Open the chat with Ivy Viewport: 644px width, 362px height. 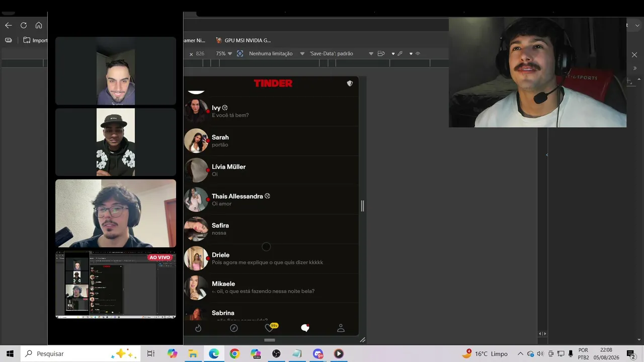[x=271, y=111]
